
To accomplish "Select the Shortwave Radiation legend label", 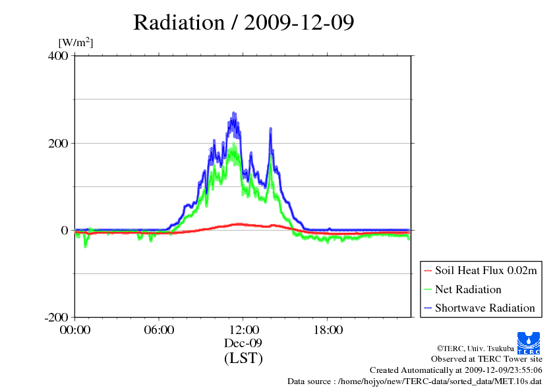I will coord(484,308).
